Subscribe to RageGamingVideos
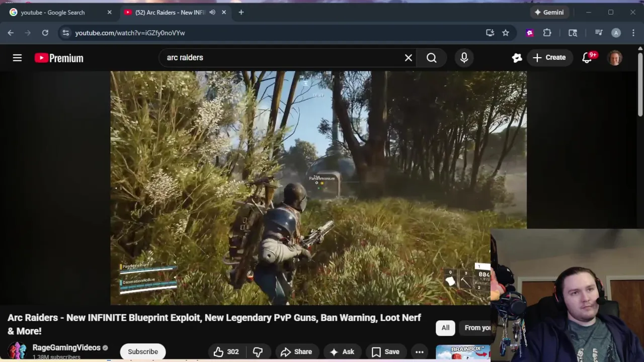The image size is (644, 362). (143, 352)
